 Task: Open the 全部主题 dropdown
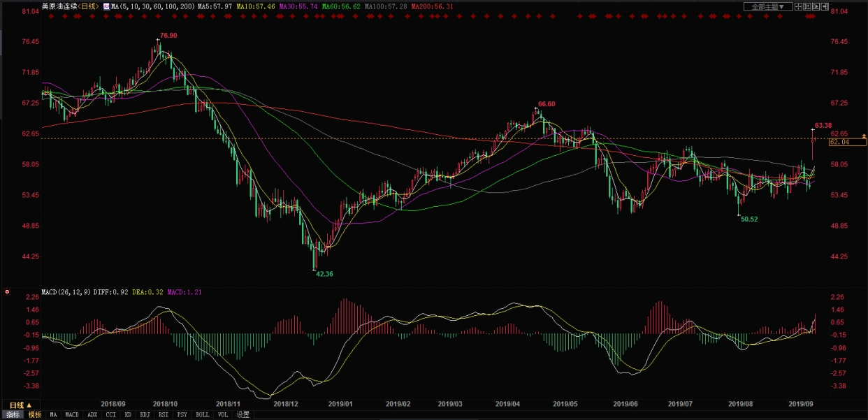768,6
